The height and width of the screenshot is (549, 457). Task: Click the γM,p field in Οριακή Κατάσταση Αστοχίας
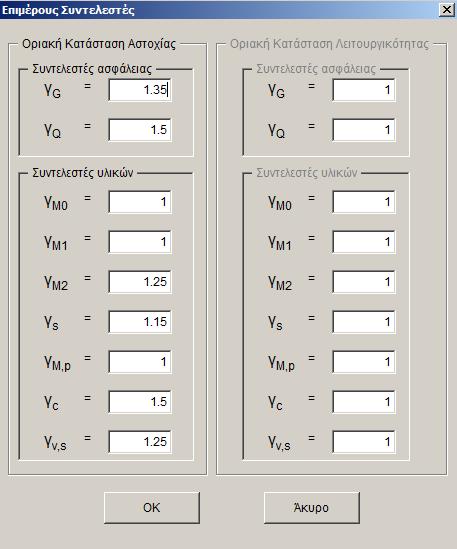point(140,362)
